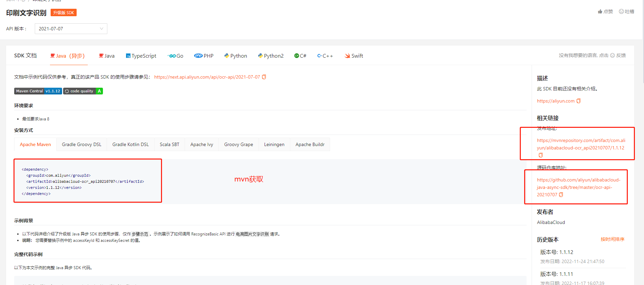
Task: Copy the next.api.aliyun.com URL via copy icon
Action: pyautogui.click(x=264, y=77)
